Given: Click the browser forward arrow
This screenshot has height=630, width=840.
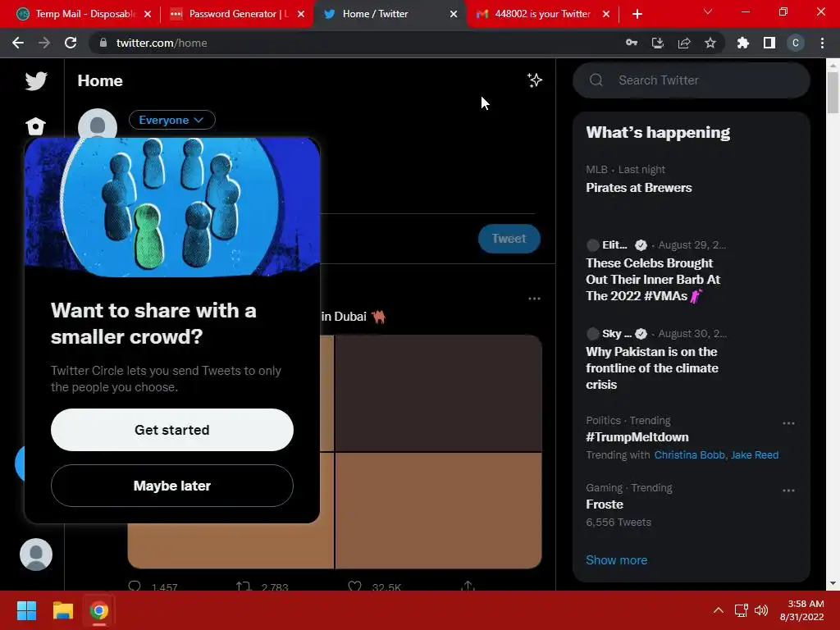Looking at the screenshot, I should click(44, 43).
